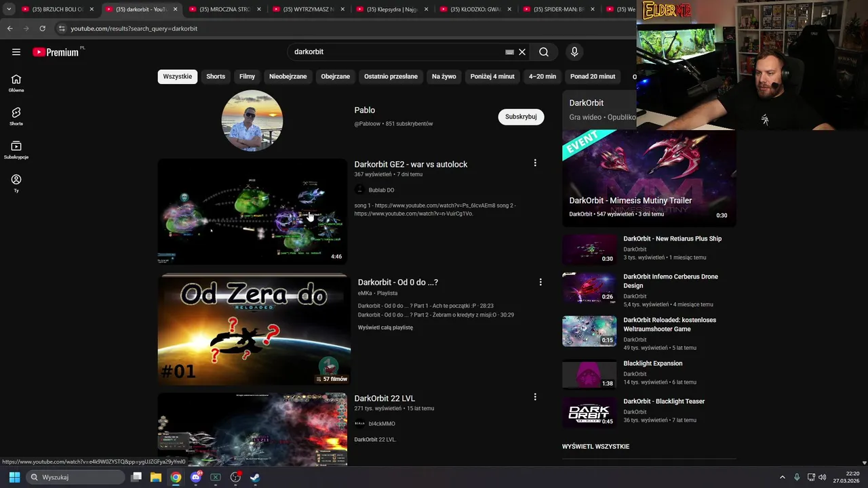This screenshot has width=868, height=488.
Task: Open more options for Od 0 do playlist
Action: coord(540,282)
